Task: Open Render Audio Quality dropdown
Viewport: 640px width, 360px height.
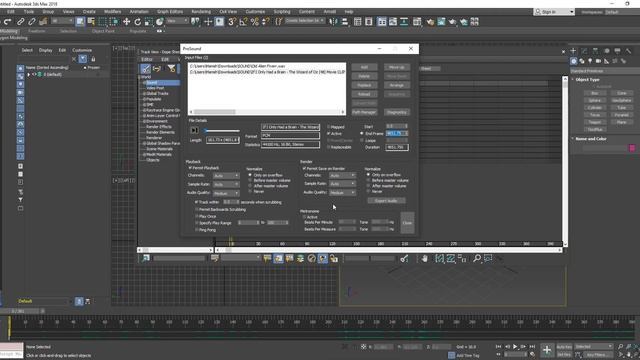Action: point(342,193)
